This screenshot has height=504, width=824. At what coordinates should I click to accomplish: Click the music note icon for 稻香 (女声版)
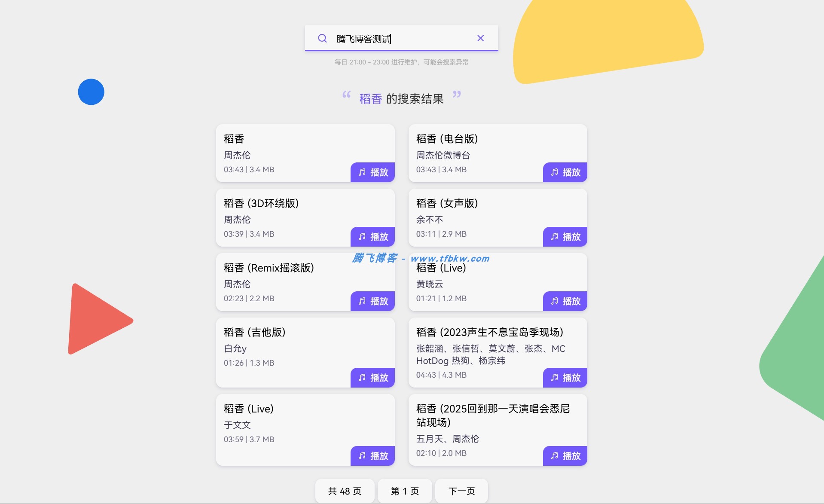pyautogui.click(x=554, y=237)
